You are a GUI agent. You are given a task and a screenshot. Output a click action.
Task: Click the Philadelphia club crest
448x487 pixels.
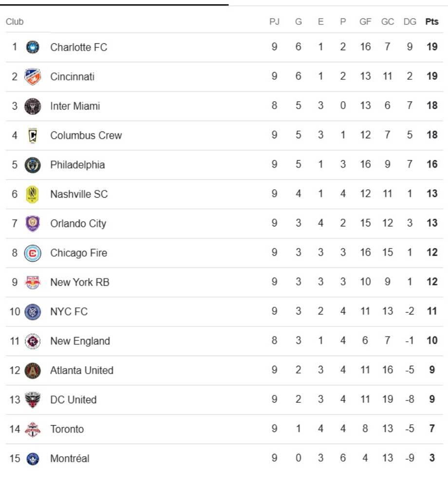[33, 165]
